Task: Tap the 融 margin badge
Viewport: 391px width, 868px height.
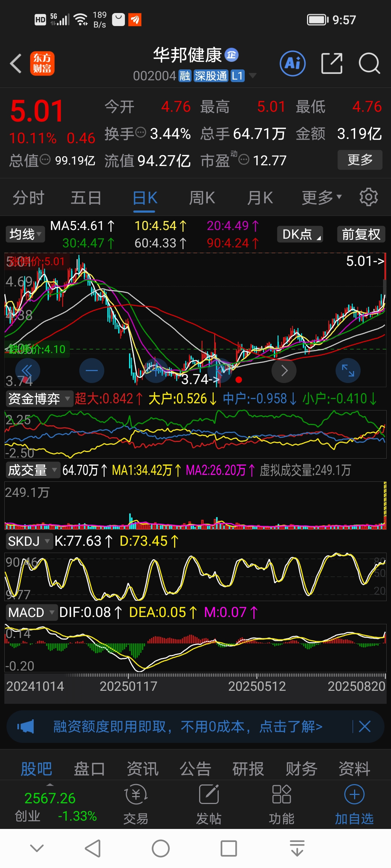Action: click(x=185, y=76)
